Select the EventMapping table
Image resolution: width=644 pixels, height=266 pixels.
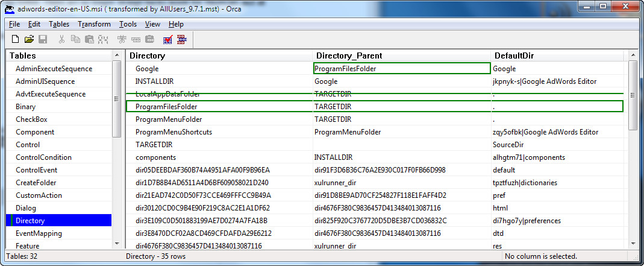[39, 233]
